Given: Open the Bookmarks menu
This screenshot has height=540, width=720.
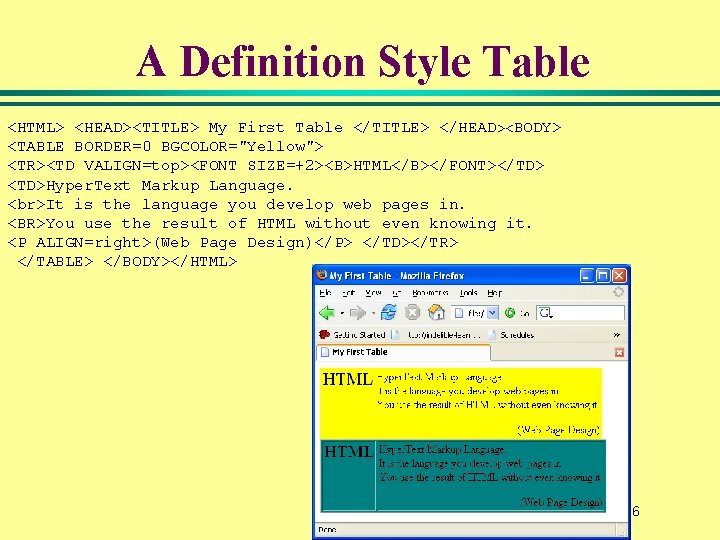Looking at the screenshot, I should click(x=430, y=292).
